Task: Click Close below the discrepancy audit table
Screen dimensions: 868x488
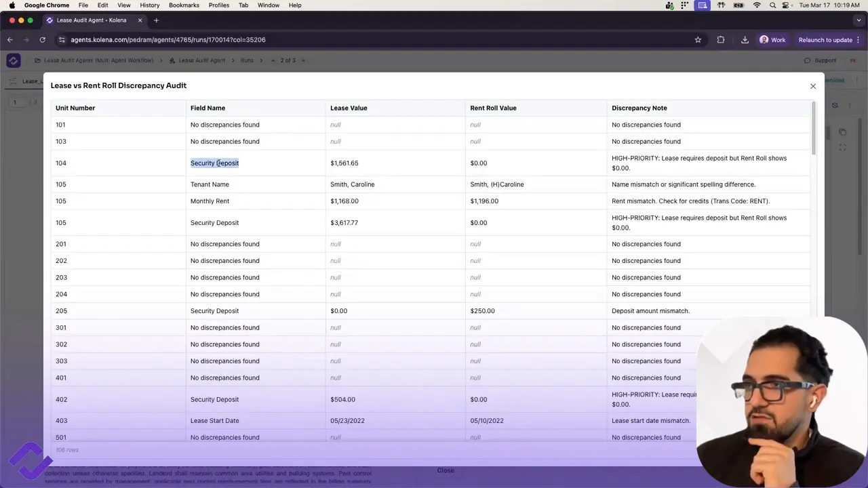Action: (x=446, y=470)
